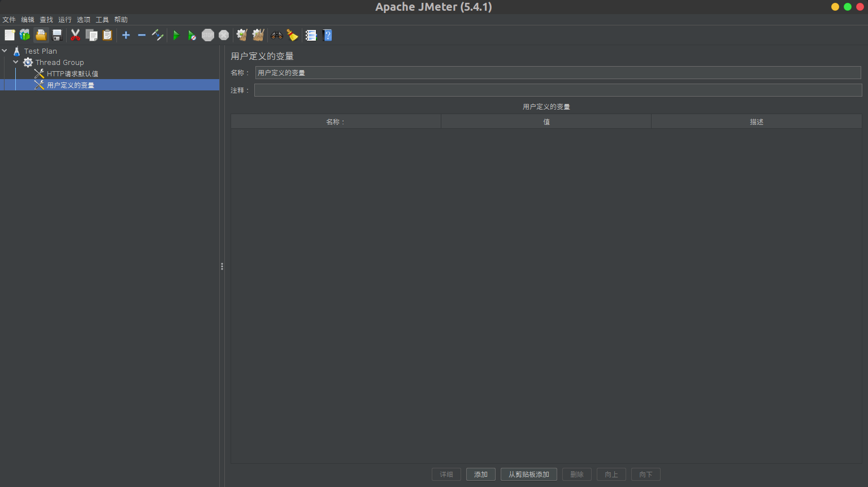Viewport: 868px width, 487px height.
Task: Click the Cut scissors icon
Action: point(75,35)
